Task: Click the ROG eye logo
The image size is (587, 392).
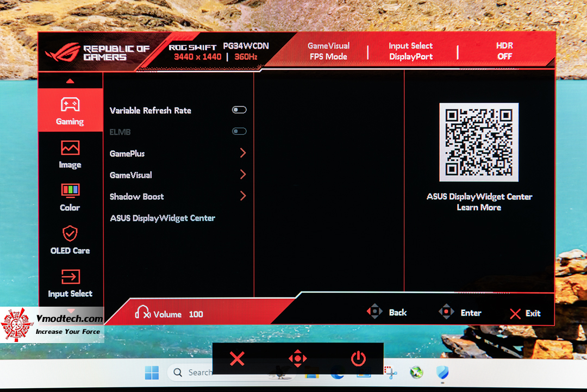Action: (63, 52)
